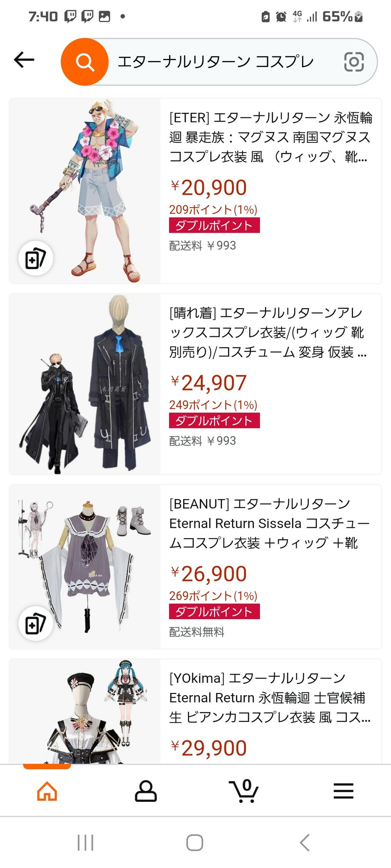Viewport: 391px width, 868px height.
Task: Tap the orange search magnifier icon
Action: [85, 62]
